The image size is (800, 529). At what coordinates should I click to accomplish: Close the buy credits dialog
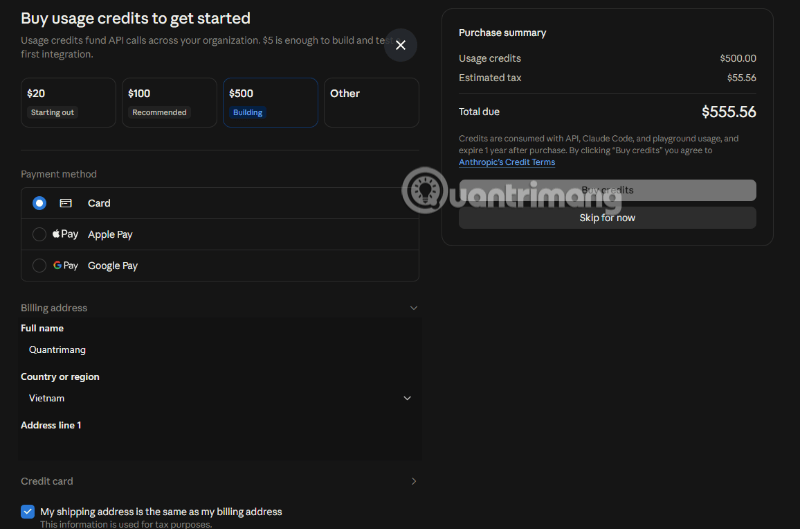pos(401,45)
